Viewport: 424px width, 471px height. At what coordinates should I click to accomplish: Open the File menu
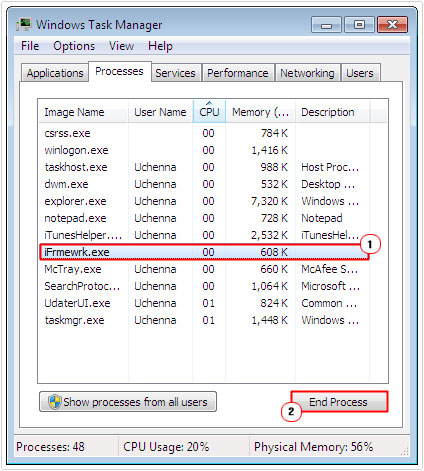[30, 46]
